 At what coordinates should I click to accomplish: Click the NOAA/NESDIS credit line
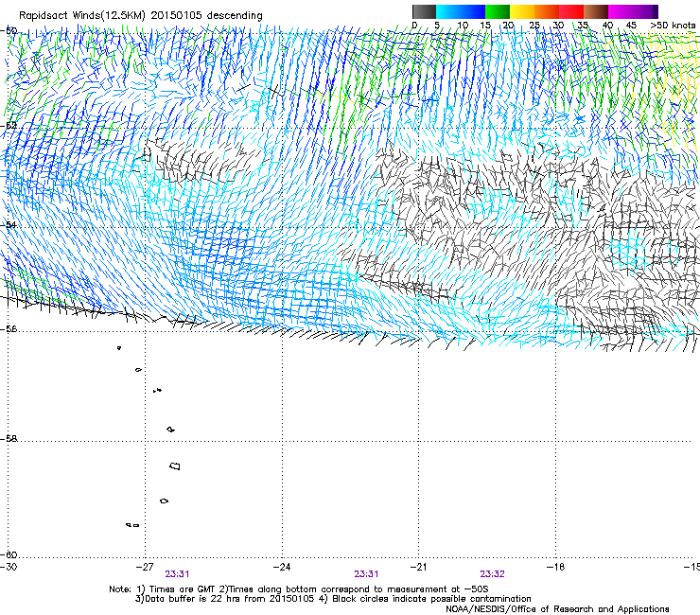[x=557, y=609]
